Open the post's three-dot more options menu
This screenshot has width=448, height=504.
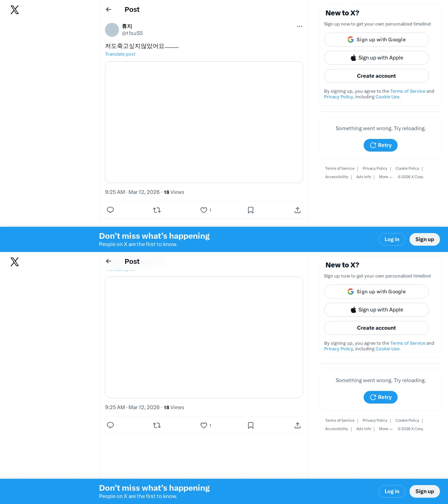[300, 26]
